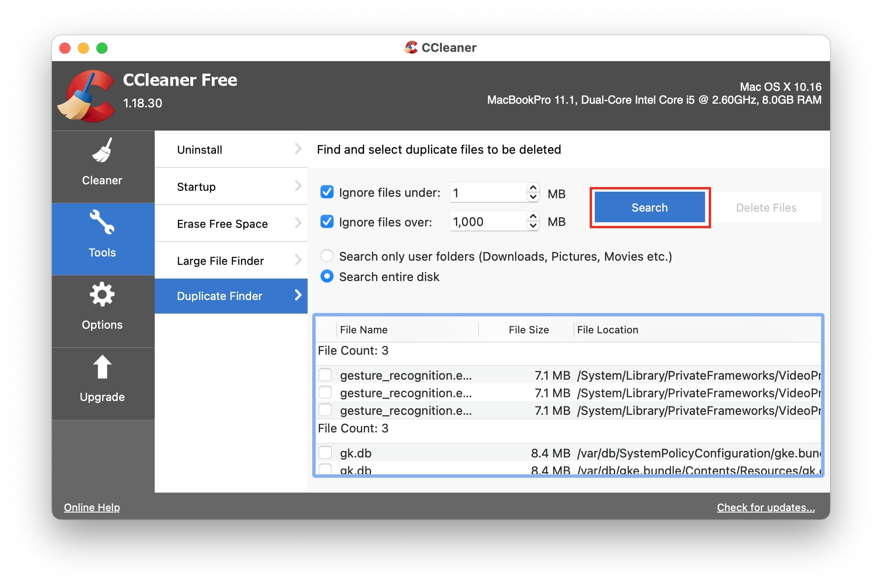Check the first gesture_recognition file checkbox
Screen dimensions: 882x588
click(x=326, y=375)
